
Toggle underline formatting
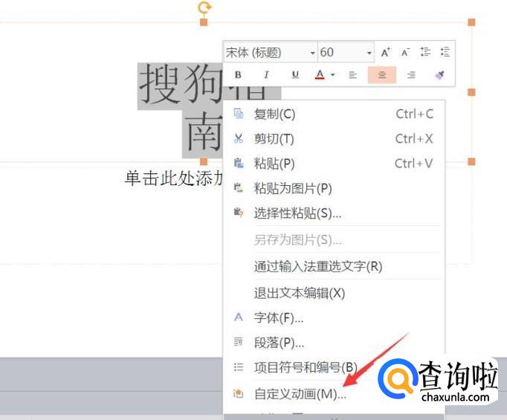point(295,74)
